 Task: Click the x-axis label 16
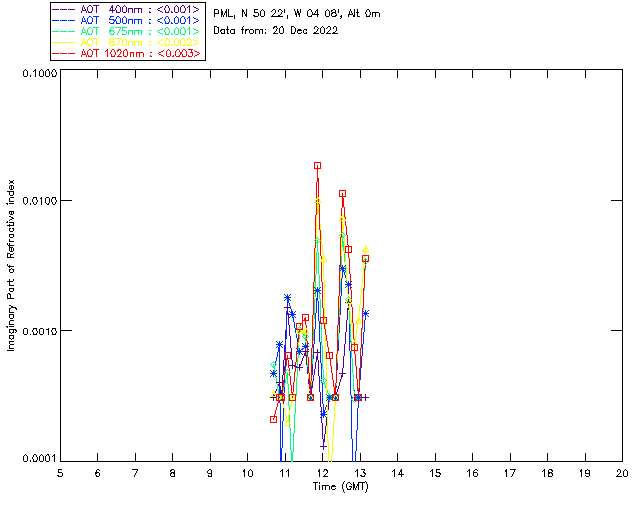coord(472,473)
